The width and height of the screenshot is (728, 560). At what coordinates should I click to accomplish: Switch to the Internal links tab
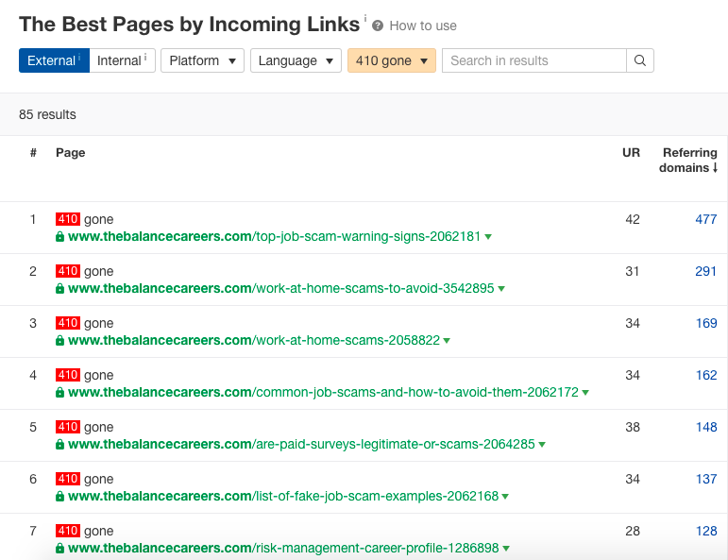click(x=122, y=60)
